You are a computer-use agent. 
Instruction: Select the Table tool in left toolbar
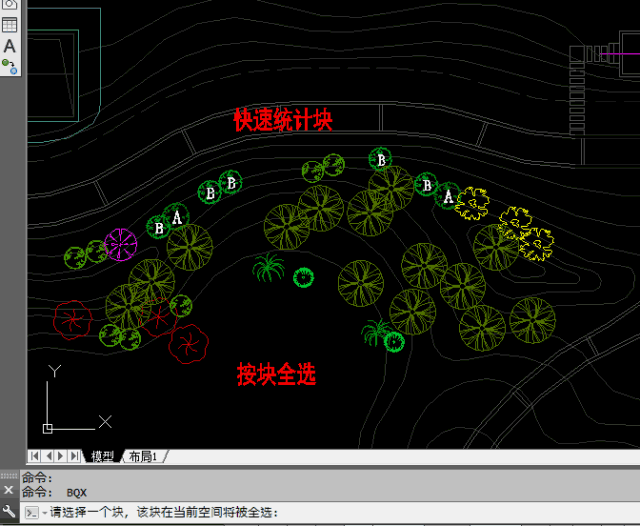point(9,25)
